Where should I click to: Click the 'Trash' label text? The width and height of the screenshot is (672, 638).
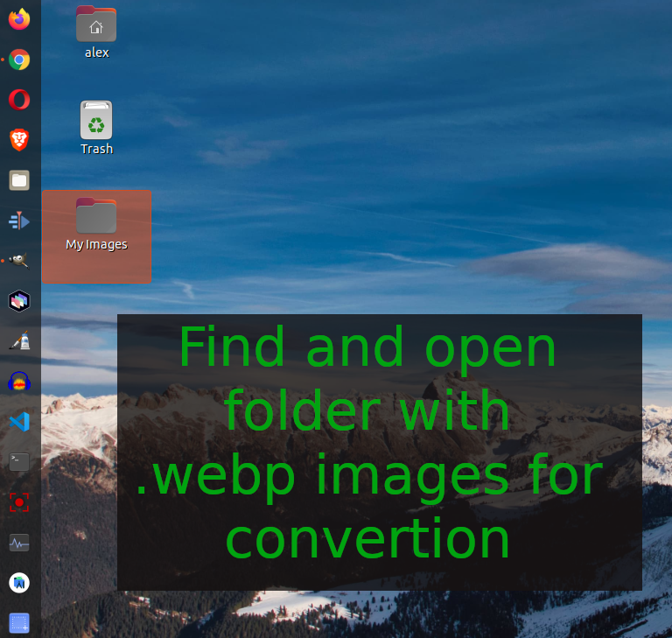[x=97, y=149]
